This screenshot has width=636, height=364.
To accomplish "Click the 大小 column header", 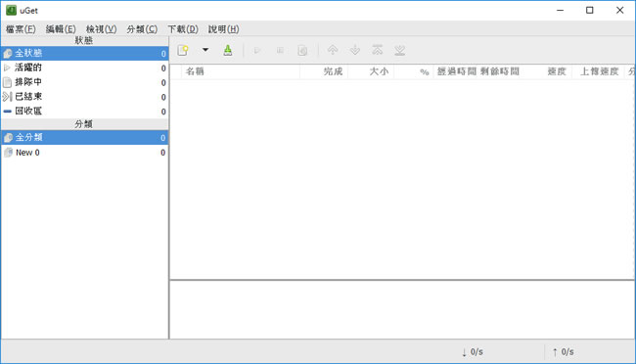I will click(371, 71).
